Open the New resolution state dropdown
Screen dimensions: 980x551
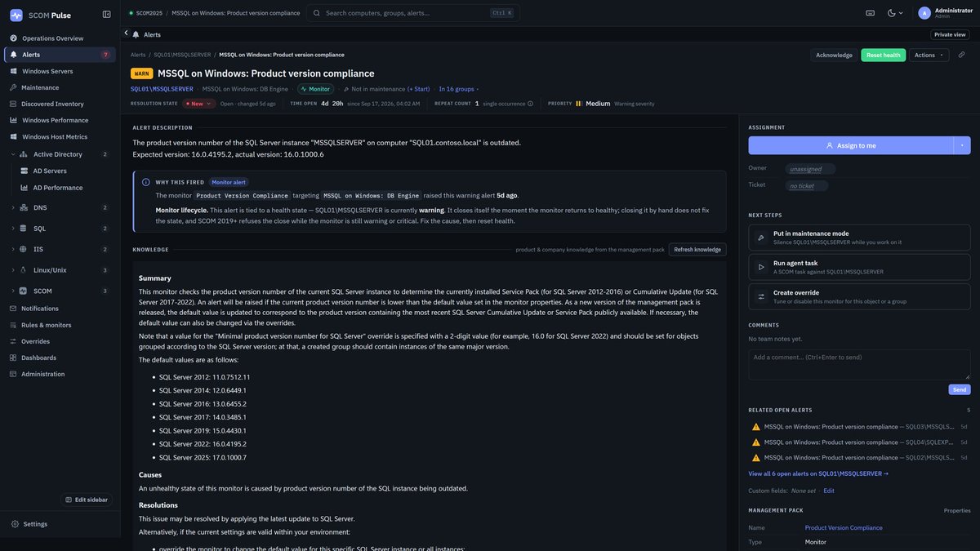(199, 104)
